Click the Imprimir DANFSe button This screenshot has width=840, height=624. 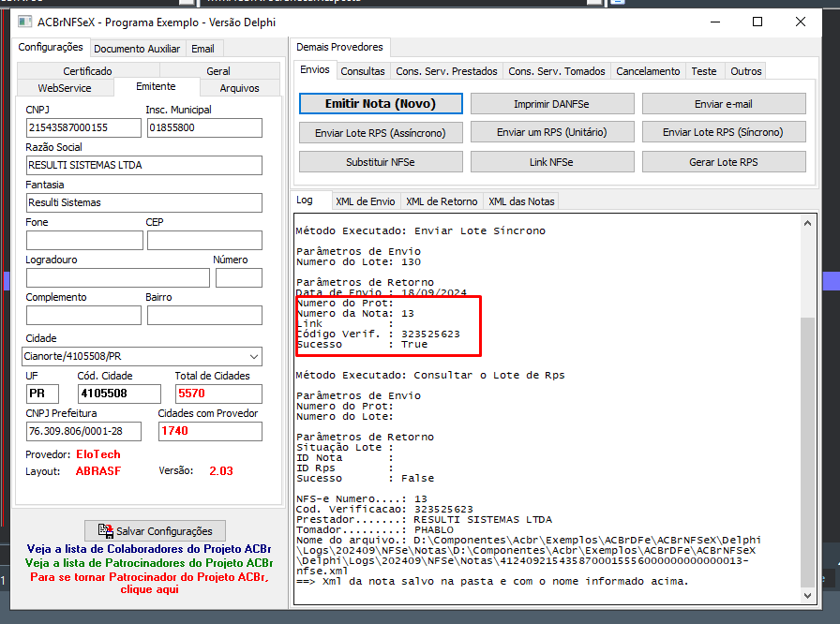tap(552, 104)
